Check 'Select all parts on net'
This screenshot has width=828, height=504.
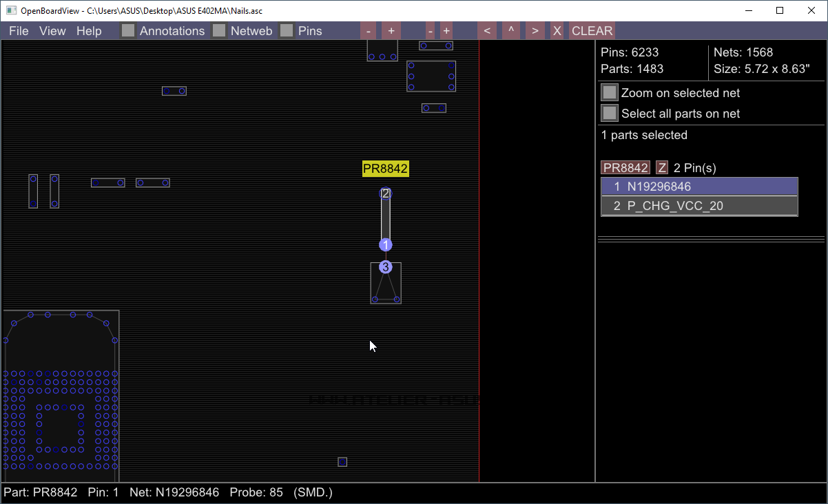[610, 113]
